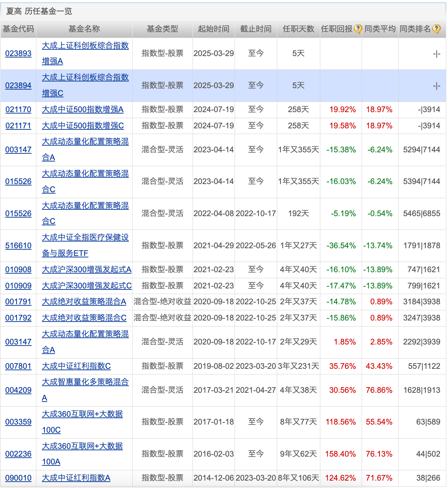Select the tenure cell 9年又62天
The image size is (448, 488).
(298, 454)
